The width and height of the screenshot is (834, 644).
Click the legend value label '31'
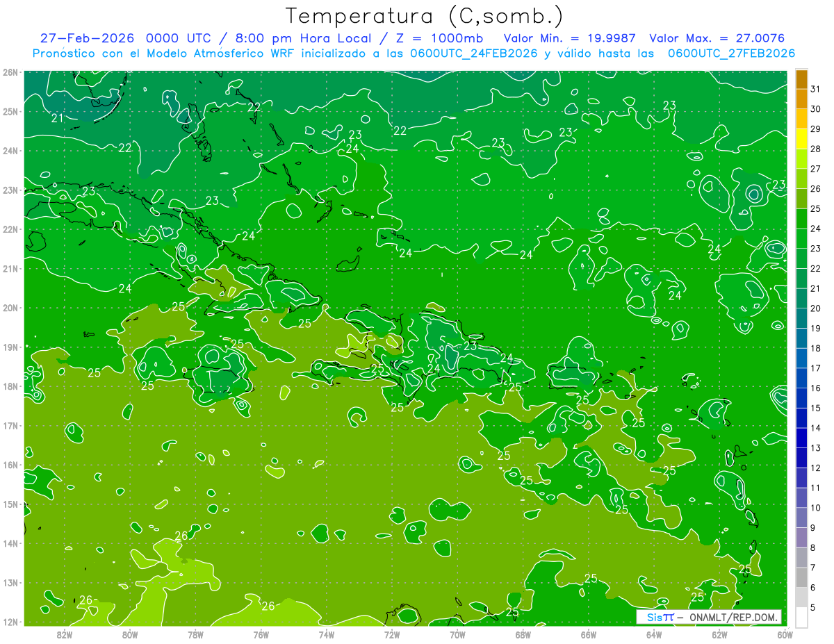816,90
